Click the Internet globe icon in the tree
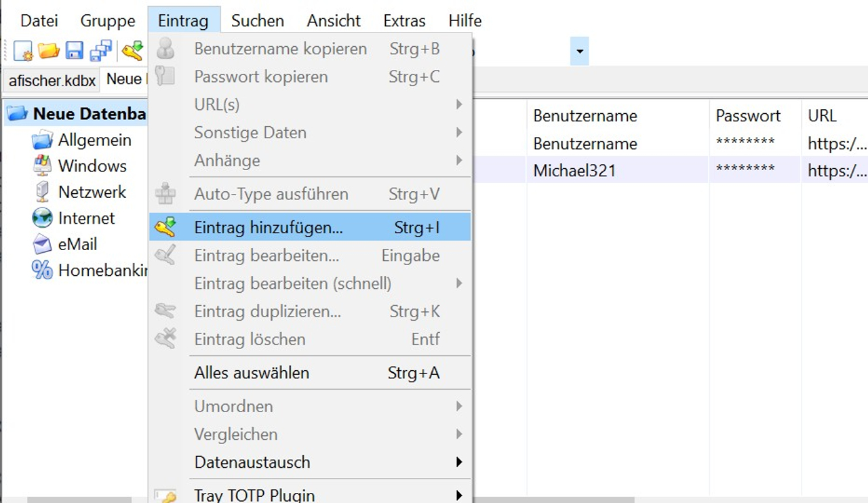Image resolution: width=868 pixels, height=503 pixels. tap(42, 218)
